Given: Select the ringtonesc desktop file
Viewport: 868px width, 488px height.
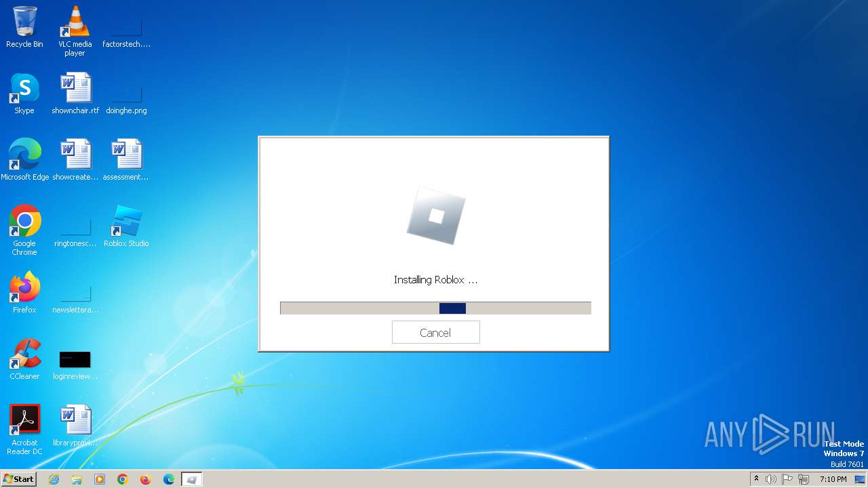Looking at the screenshot, I should tap(75, 232).
